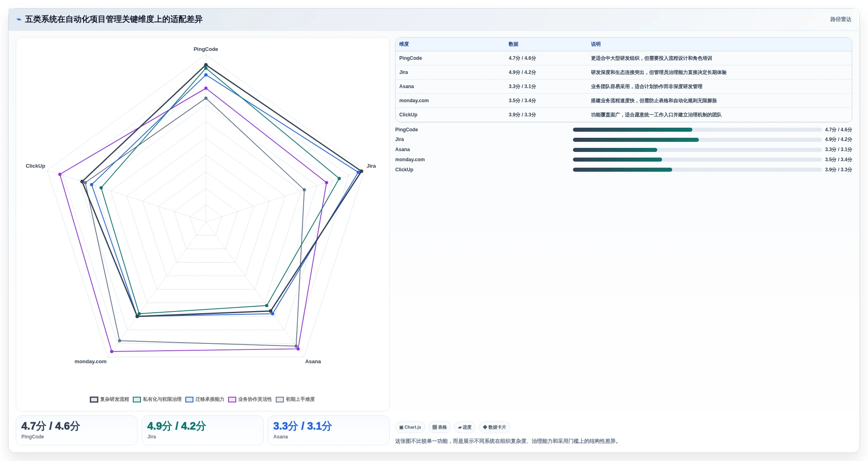Click the description starting 业务团队容易采用
868x461 pixels.
pyautogui.click(x=647, y=86)
